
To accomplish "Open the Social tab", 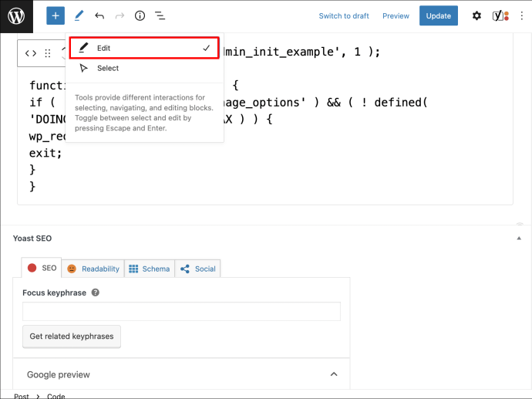I will (198, 269).
